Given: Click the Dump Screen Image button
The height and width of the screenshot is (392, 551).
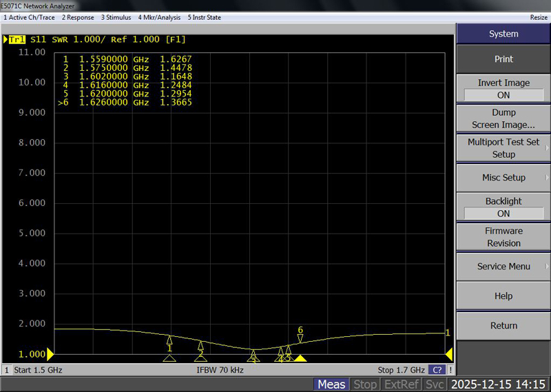Looking at the screenshot, I should pyautogui.click(x=503, y=118).
